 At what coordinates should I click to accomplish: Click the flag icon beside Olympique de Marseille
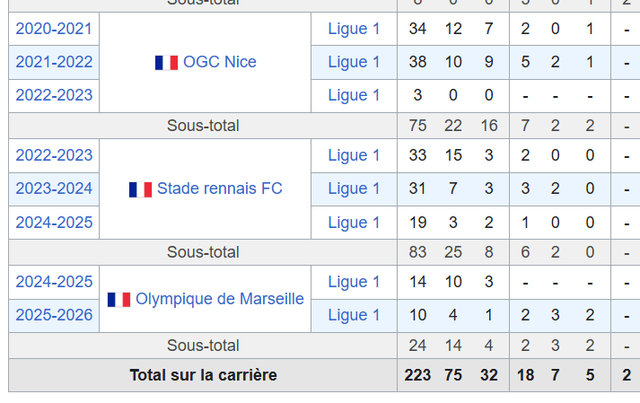(119, 299)
